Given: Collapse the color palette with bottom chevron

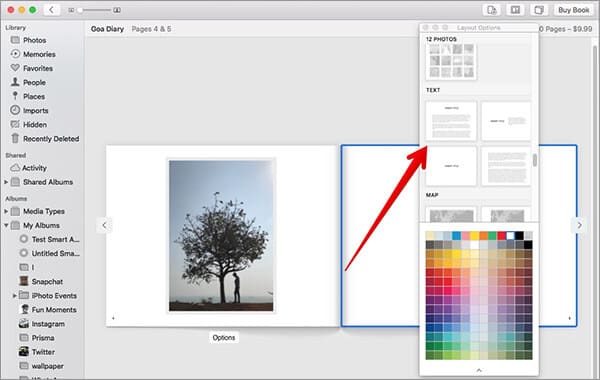Looking at the screenshot, I should 479,370.
